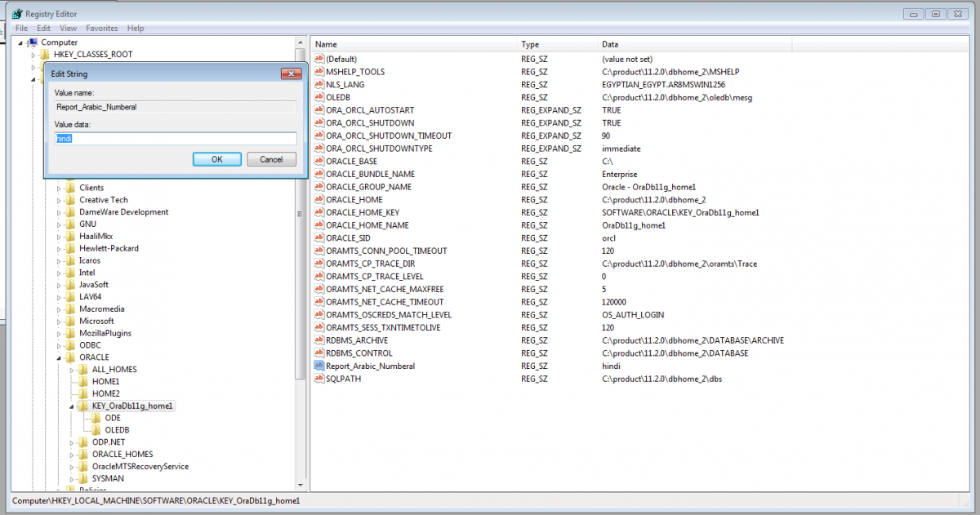Select the JavaSoft registry key
Image resolution: width=980 pixels, height=515 pixels.
(x=93, y=285)
